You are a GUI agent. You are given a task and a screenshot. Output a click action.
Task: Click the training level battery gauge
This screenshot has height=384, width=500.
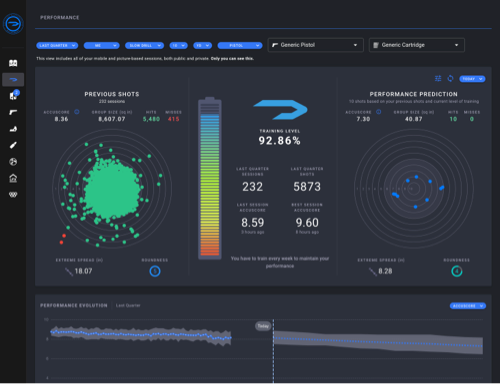tap(210, 178)
